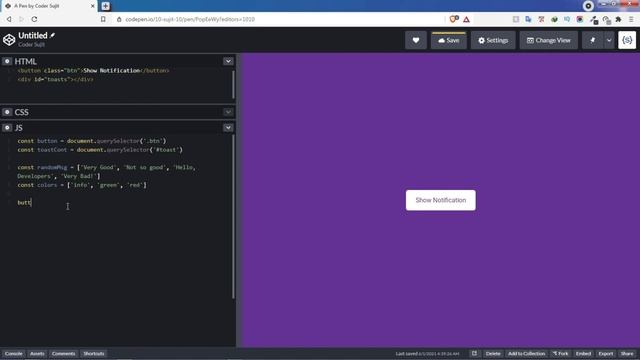Bookmark this page with the bookmark icon

tap(103, 19)
